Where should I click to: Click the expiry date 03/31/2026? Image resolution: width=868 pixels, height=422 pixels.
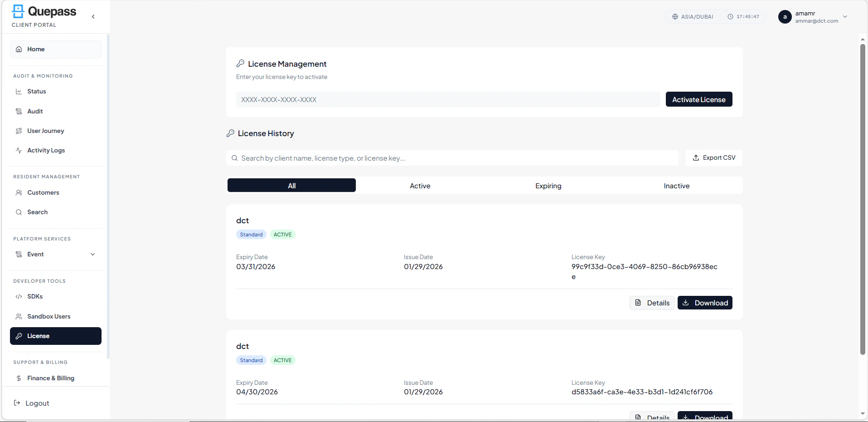256,267
